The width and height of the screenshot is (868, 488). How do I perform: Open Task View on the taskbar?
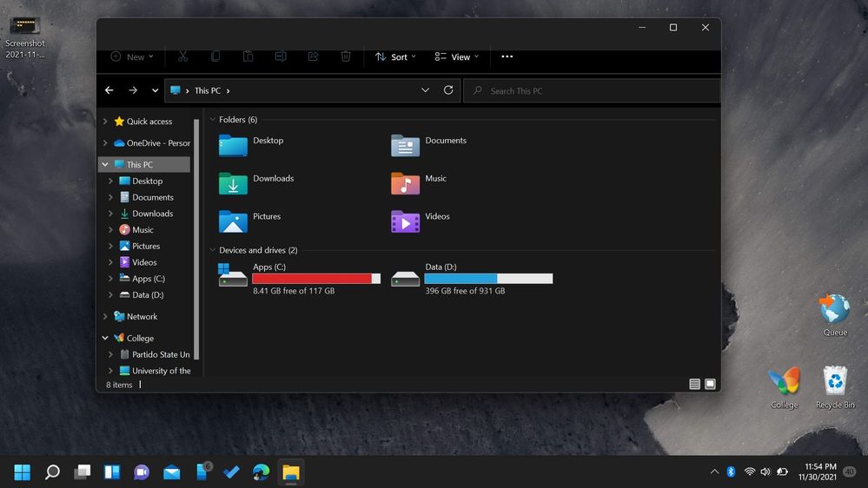(x=82, y=472)
